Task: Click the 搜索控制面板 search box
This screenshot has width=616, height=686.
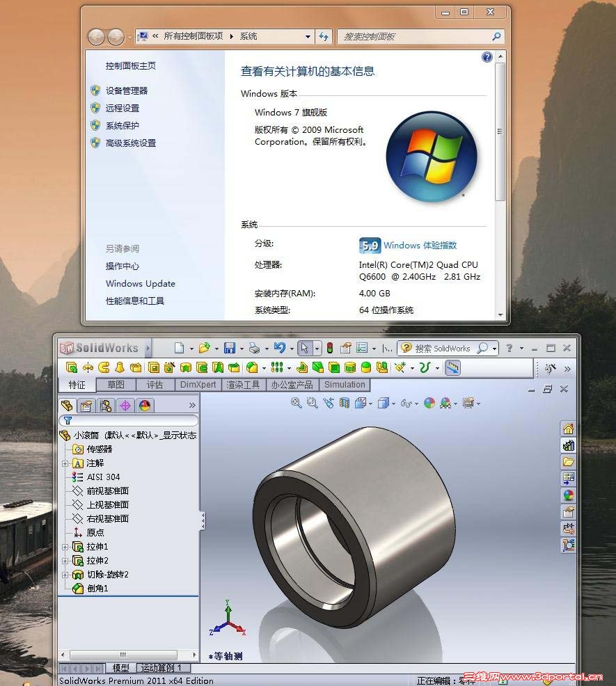Action: pyautogui.click(x=420, y=37)
